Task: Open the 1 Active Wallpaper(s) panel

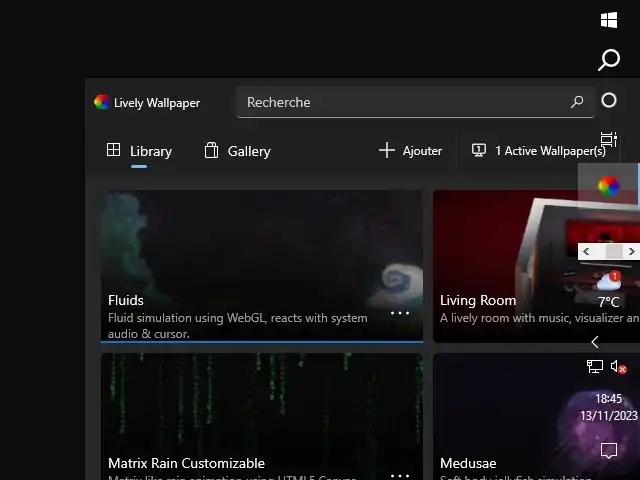Action: pos(539,151)
